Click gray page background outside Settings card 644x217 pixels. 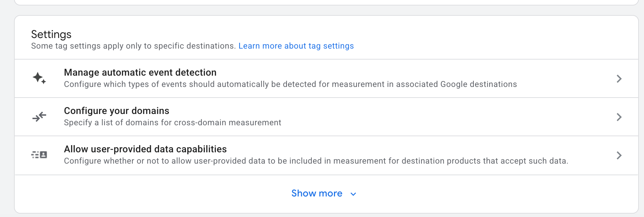point(6,113)
